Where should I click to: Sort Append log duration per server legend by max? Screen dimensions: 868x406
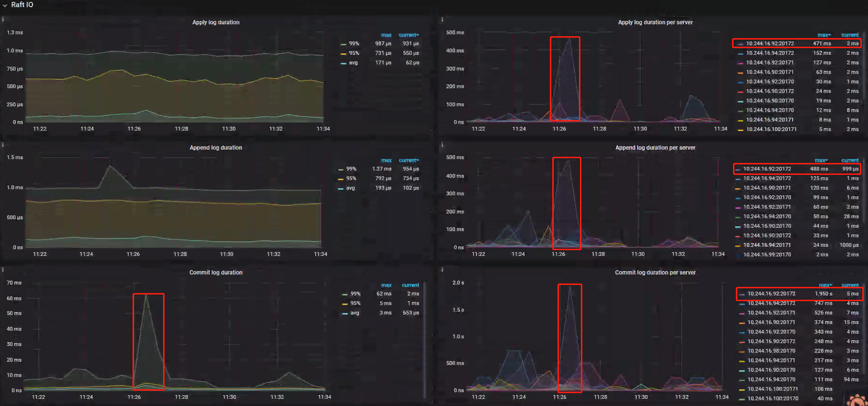[x=821, y=161]
